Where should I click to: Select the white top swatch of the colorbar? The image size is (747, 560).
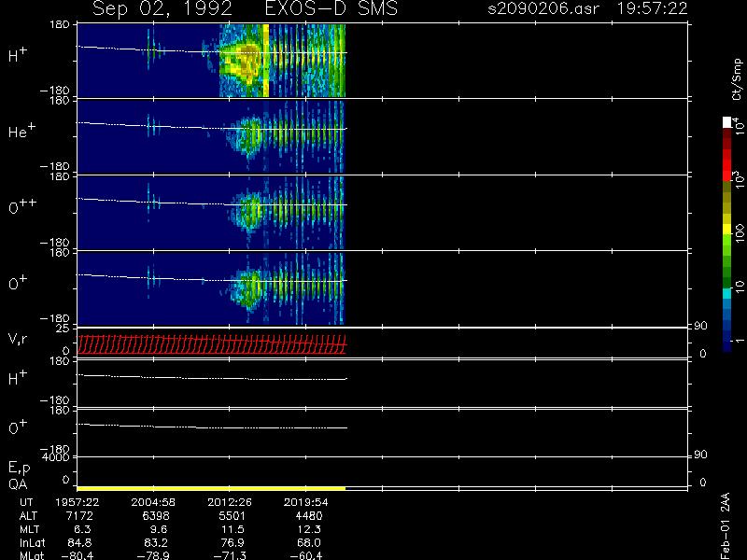click(x=727, y=122)
